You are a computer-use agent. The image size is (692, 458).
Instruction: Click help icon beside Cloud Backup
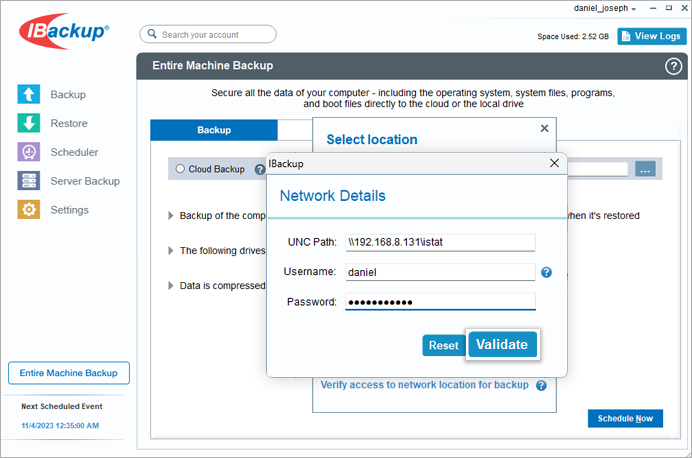(x=260, y=169)
